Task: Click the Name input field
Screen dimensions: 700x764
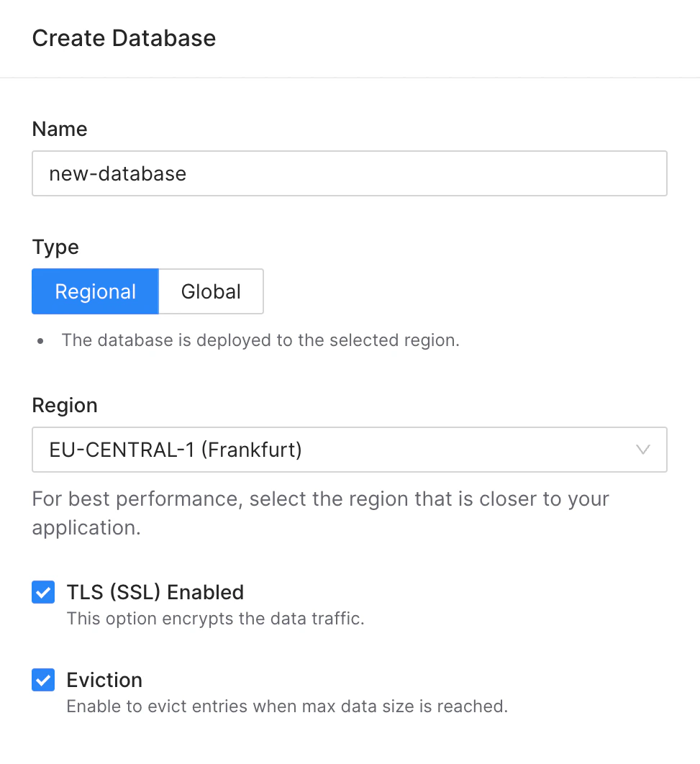Action: click(349, 173)
